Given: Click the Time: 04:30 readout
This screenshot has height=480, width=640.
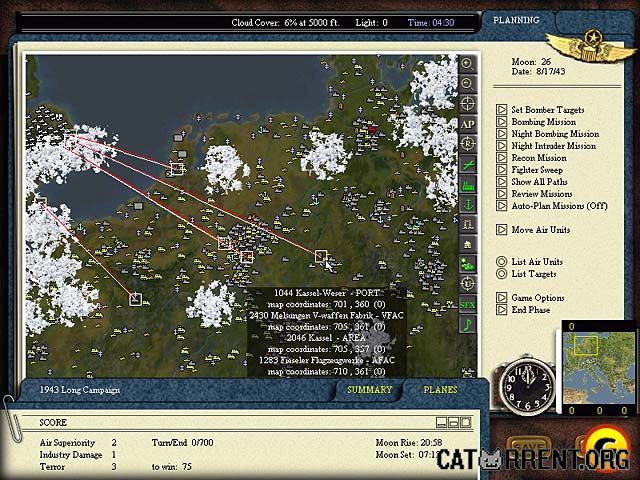Looking at the screenshot, I should click(431, 22).
